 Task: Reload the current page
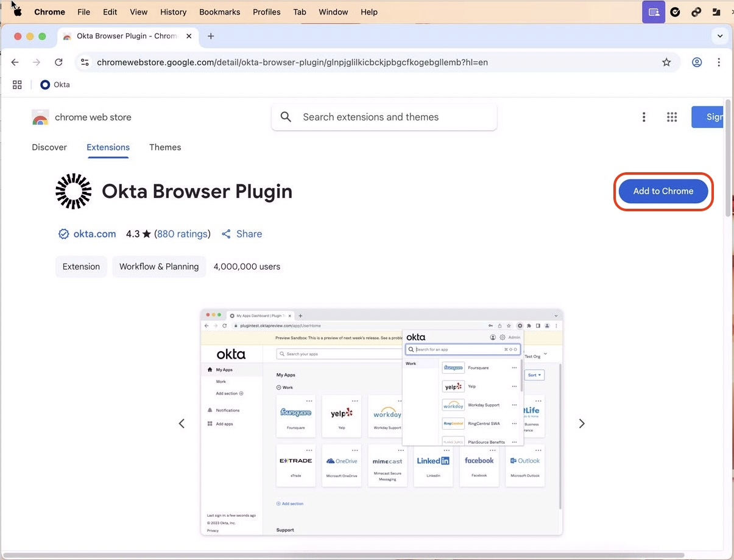click(x=58, y=62)
